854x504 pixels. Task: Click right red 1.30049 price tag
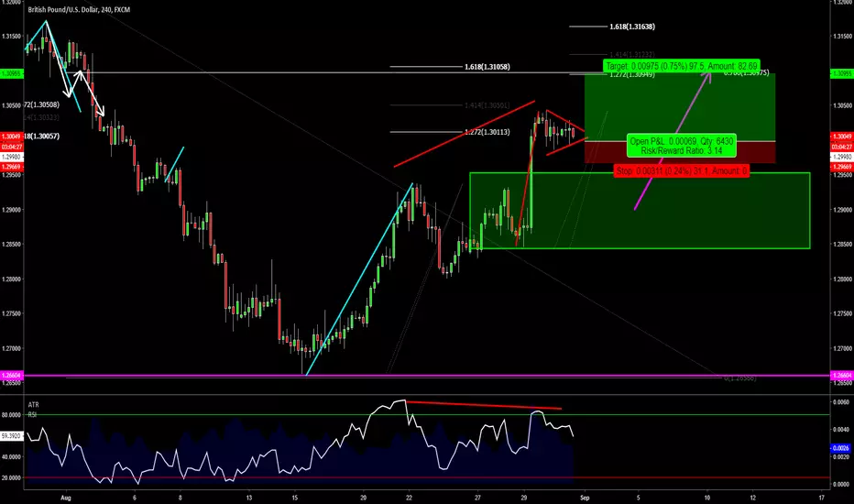[x=842, y=137]
